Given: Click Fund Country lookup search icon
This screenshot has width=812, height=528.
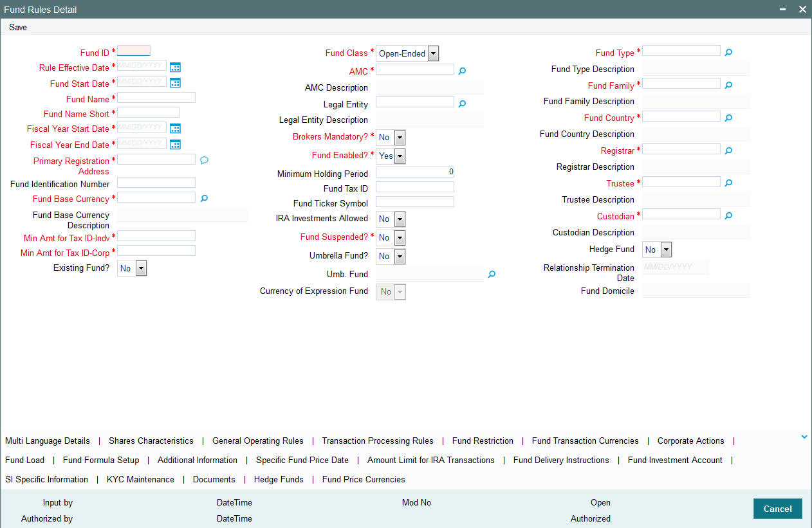Looking at the screenshot, I should tap(728, 118).
